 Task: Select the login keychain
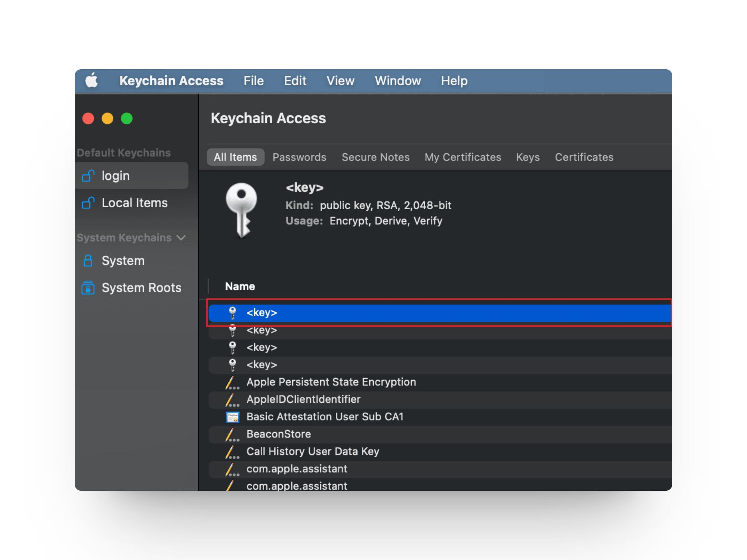(x=116, y=175)
